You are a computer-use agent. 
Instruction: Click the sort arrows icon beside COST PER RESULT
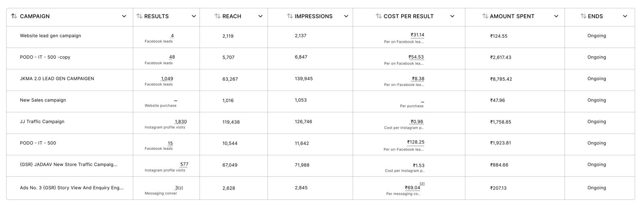[x=379, y=16]
